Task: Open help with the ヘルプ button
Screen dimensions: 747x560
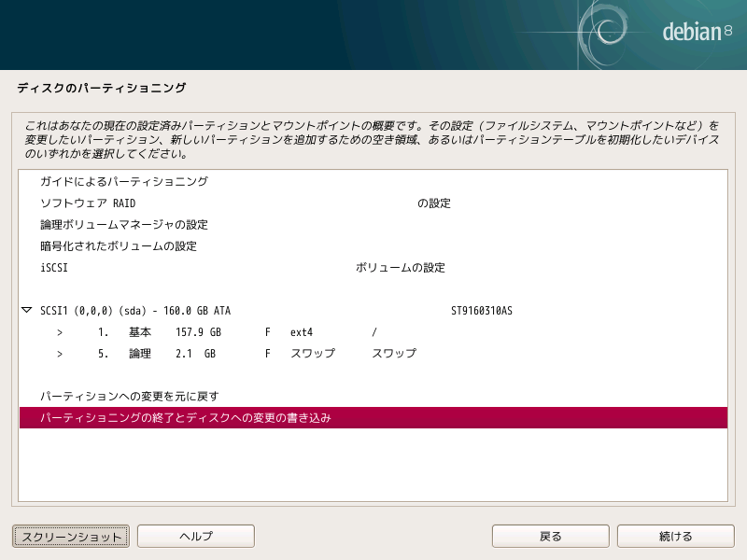Action: [x=196, y=536]
